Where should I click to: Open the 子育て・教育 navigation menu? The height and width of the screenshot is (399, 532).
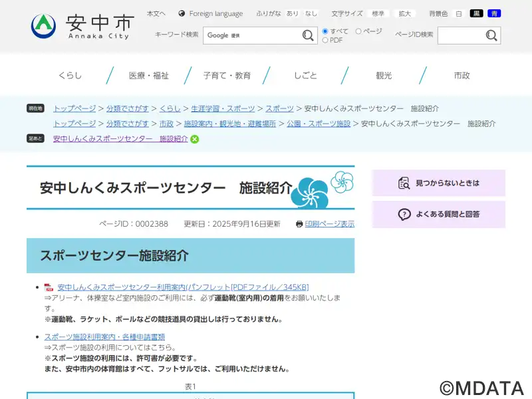(x=227, y=75)
